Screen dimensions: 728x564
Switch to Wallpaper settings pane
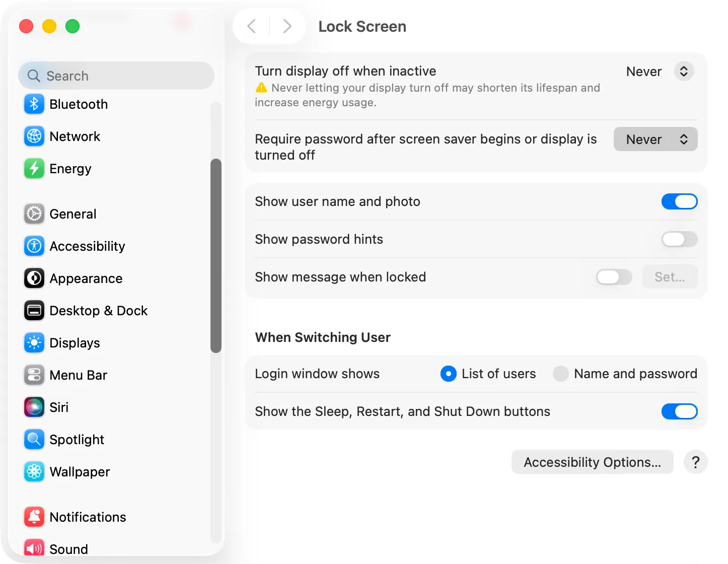117,472
